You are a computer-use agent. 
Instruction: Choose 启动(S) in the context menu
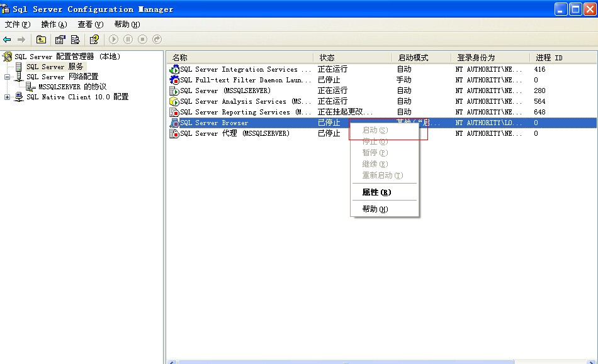(x=385, y=130)
